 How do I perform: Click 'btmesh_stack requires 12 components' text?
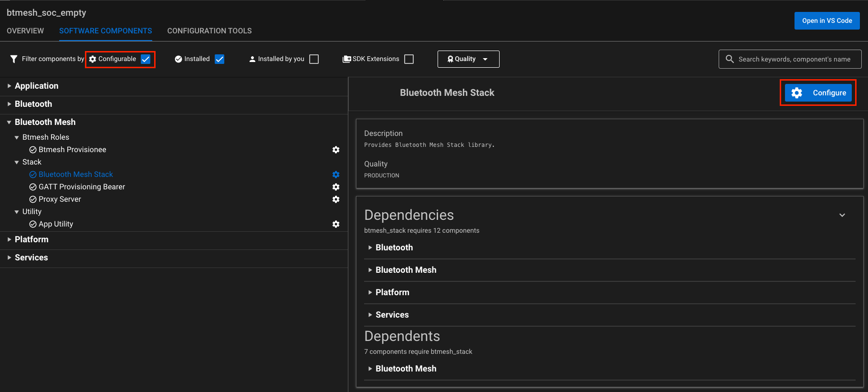pos(422,230)
